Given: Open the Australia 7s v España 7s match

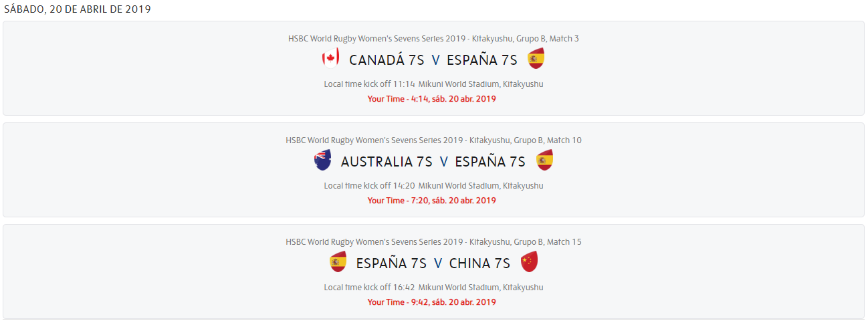Looking at the screenshot, I should pos(433,162).
